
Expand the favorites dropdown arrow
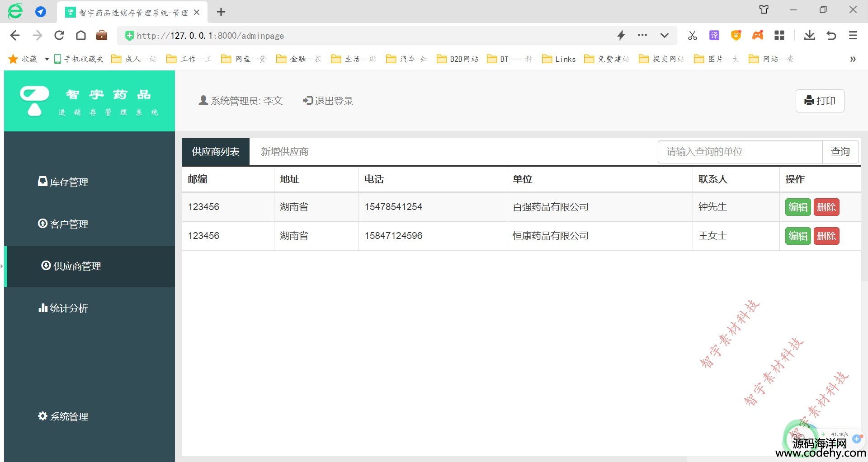tap(47, 59)
